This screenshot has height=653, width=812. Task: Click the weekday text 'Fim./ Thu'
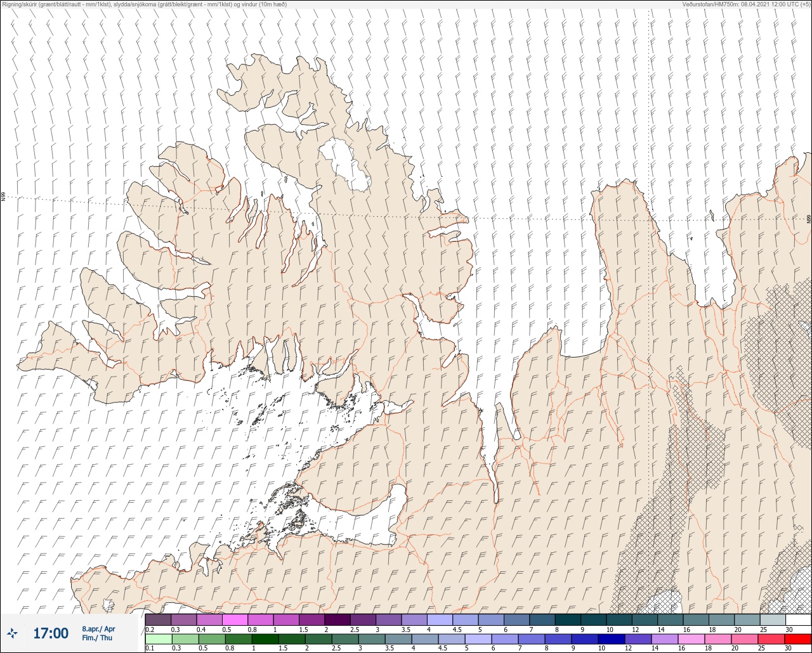pyautogui.click(x=97, y=638)
